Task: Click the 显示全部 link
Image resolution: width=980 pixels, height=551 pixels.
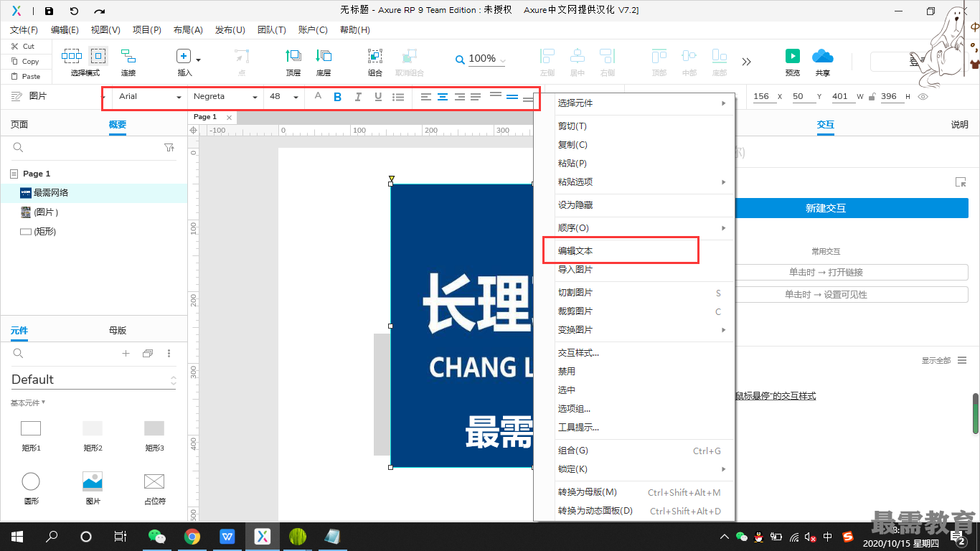Action: pyautogui.click(x=936, y=361)
